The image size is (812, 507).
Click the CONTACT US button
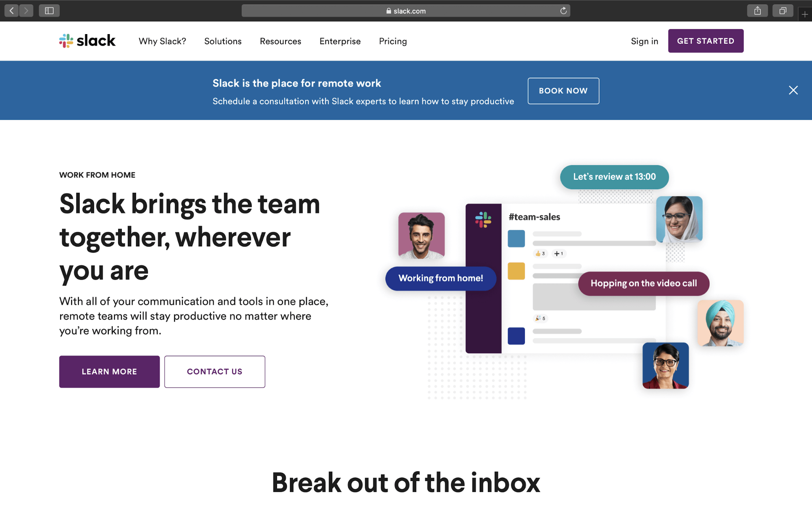pos(214,371)
